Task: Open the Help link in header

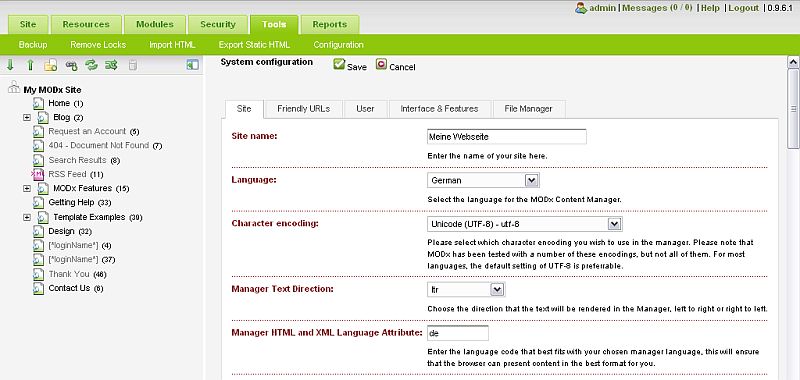Action: click(710, 8)
